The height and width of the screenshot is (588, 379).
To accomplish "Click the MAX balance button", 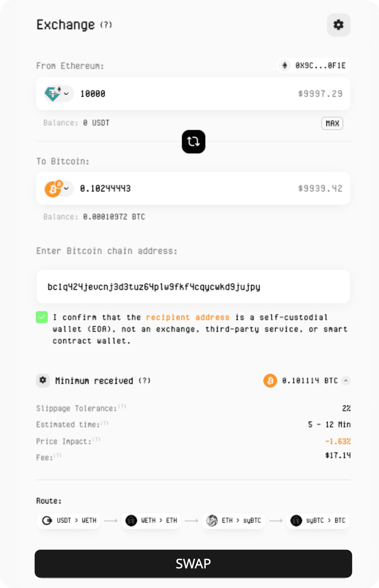I will tap(332, 123).
